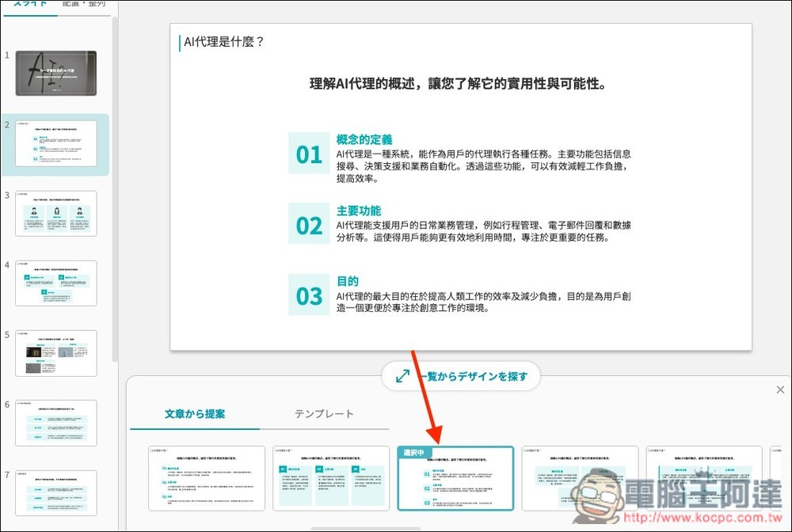792x532 pixels.
Task: Click the 02 number box
Action: (x=309, y=224)
